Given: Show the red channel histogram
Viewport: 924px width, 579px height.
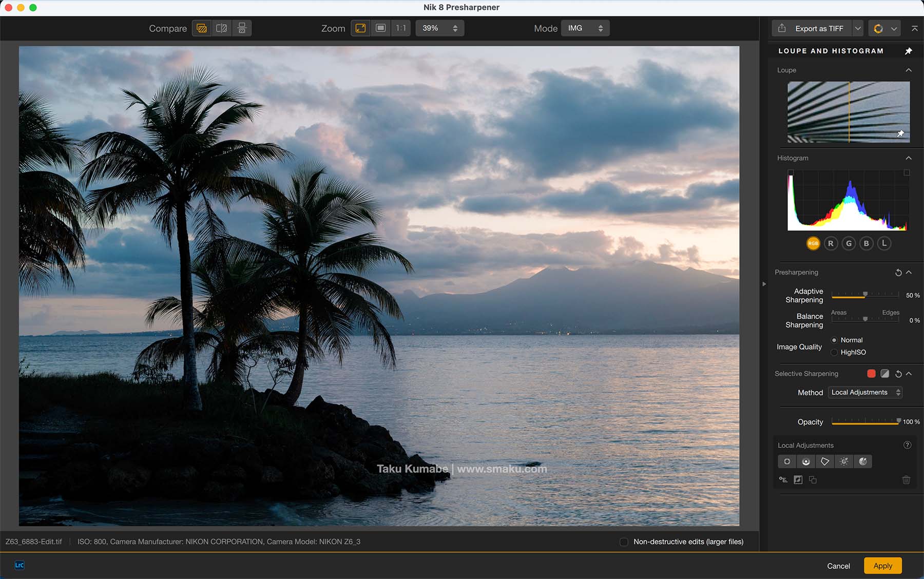Looking at the screenshot, I should (831, 243).
